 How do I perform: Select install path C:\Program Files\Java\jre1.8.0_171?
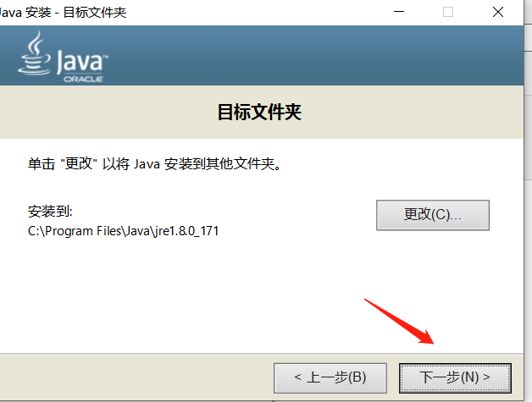coord(123,231)
